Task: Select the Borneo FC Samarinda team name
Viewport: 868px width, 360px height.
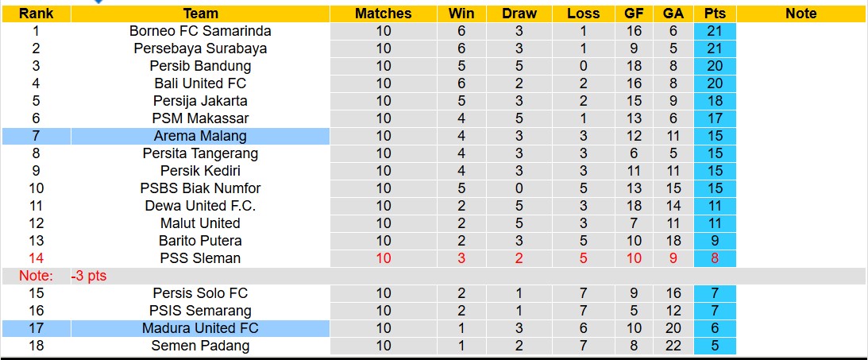Action: point(200,31)
